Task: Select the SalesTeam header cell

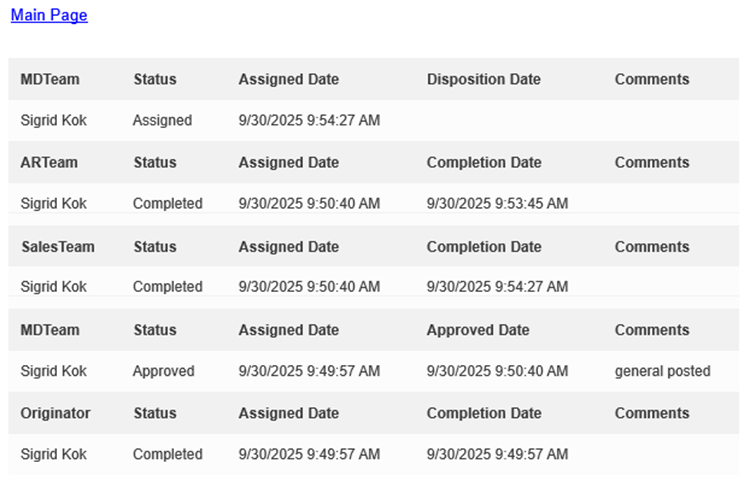Action: (x=57, y=246)
